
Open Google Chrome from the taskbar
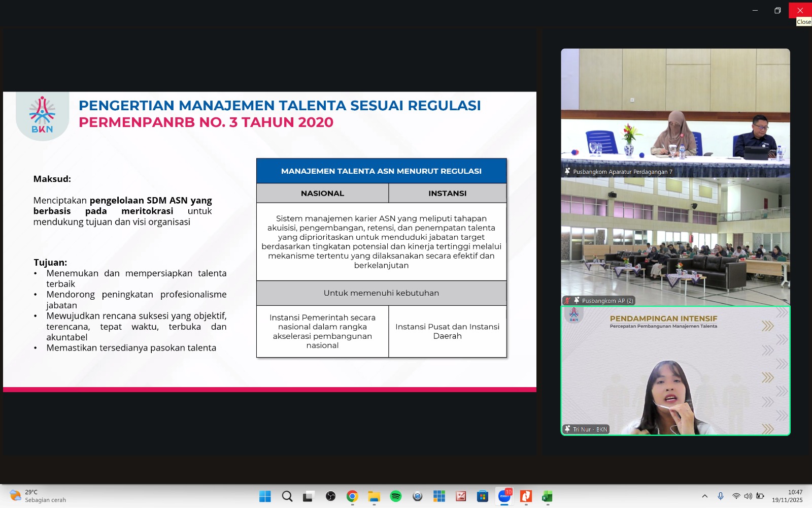(x=352, y=496)
